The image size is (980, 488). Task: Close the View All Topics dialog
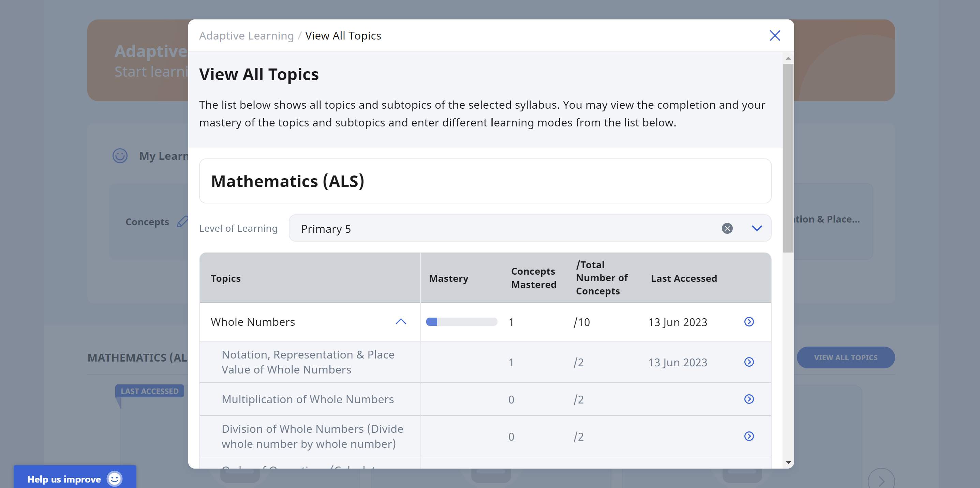(775, 35)
